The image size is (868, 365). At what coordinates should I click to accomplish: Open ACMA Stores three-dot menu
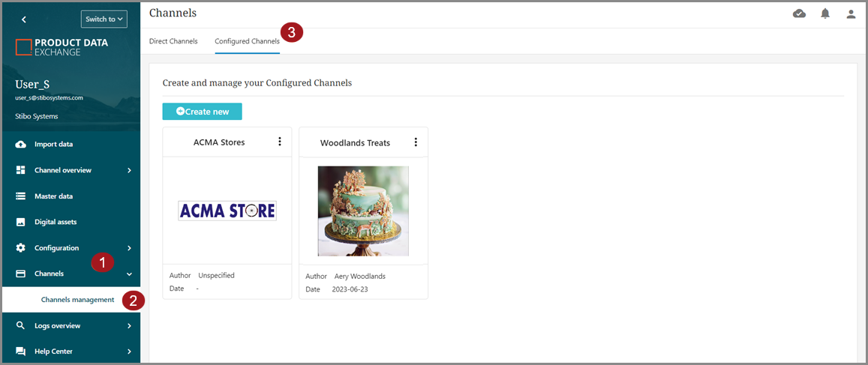280,142
